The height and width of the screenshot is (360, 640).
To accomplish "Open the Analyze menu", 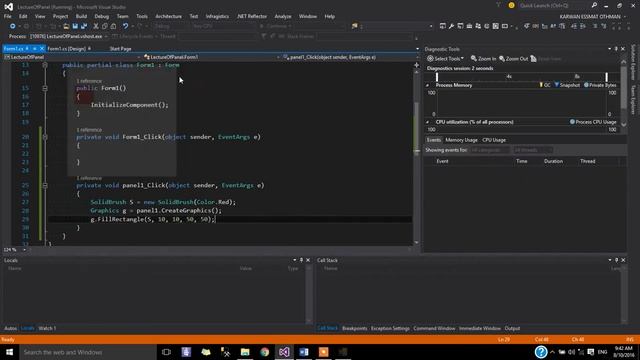I will (283, 16).
